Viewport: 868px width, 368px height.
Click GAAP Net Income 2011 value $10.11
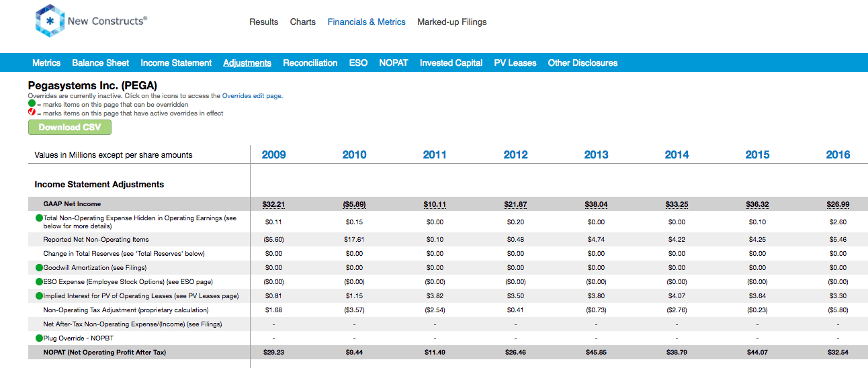[435, 204]
